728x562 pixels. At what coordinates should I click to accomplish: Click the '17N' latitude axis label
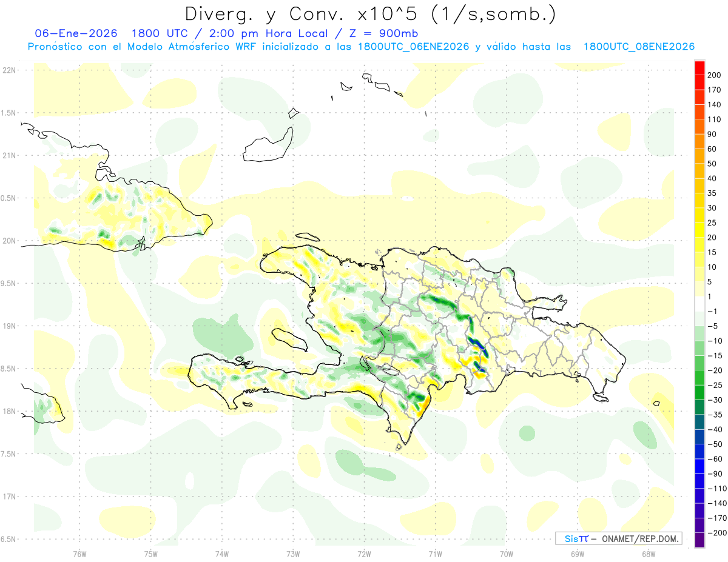[9, 497]
